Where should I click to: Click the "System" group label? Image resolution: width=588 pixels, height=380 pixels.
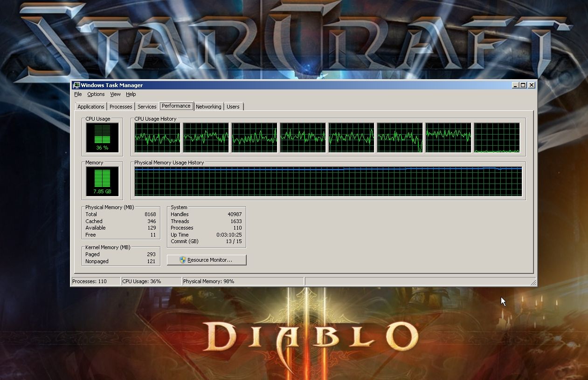[x=179, y=207]
